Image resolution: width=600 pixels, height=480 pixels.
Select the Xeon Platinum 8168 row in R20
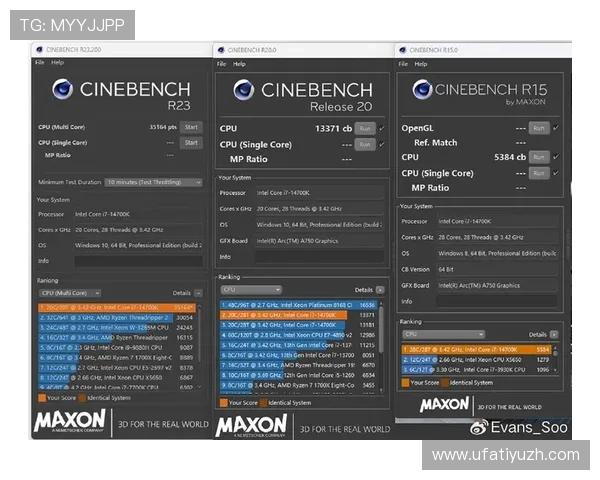pyautogui.click(x=298, y=305)
